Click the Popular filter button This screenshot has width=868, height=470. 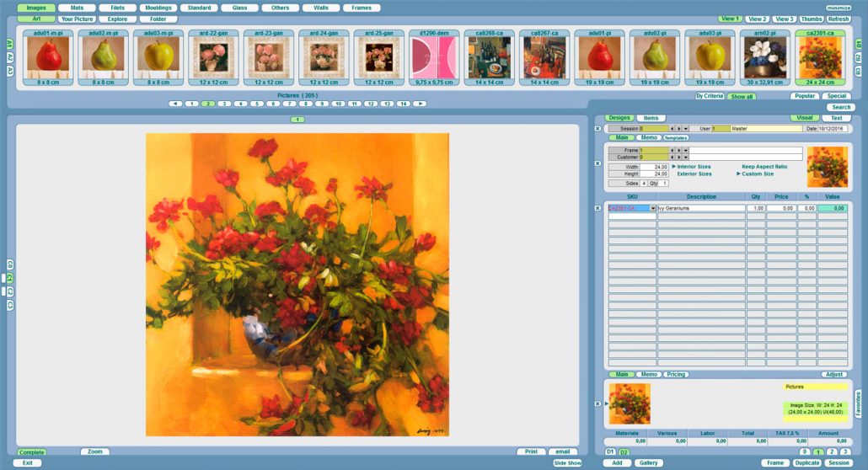[805, 96]
